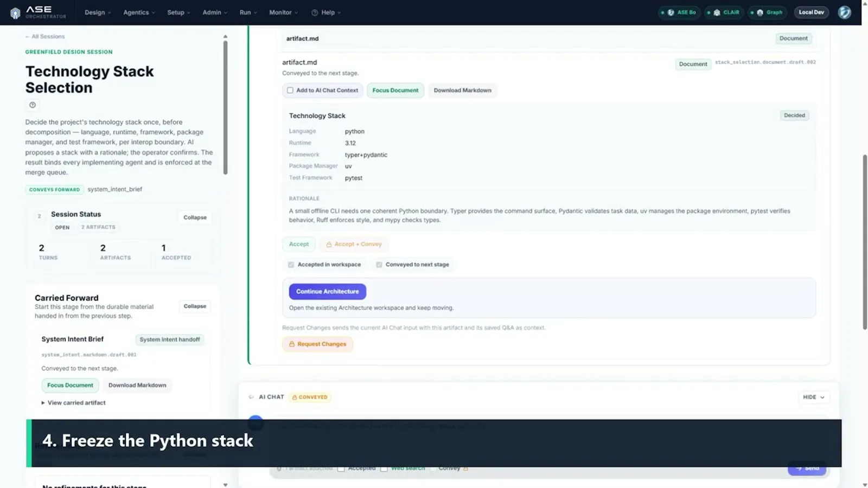Open the Run menu
The width and height of the screenshot is (868, 488).
click(x=248, y=12)
